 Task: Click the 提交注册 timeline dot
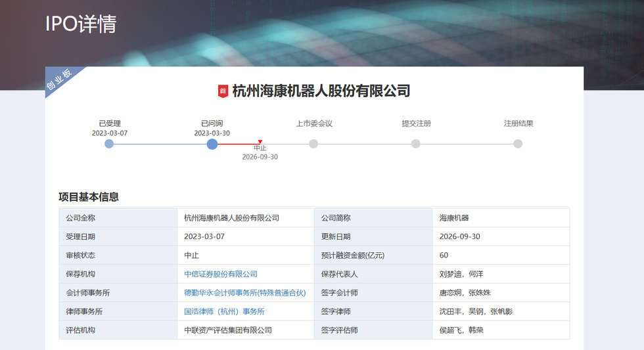[x=415, y=144]
